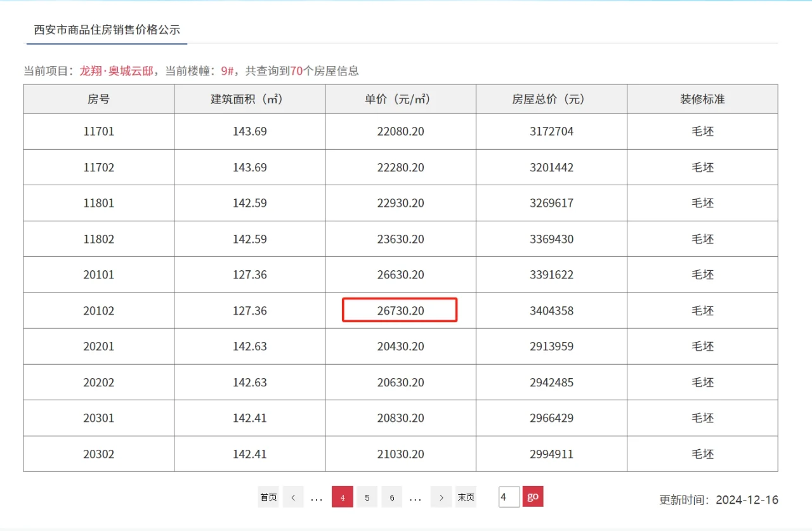Click total price 3369430
Viewport: 812px width, 531px height.
[x=551, y=239]
